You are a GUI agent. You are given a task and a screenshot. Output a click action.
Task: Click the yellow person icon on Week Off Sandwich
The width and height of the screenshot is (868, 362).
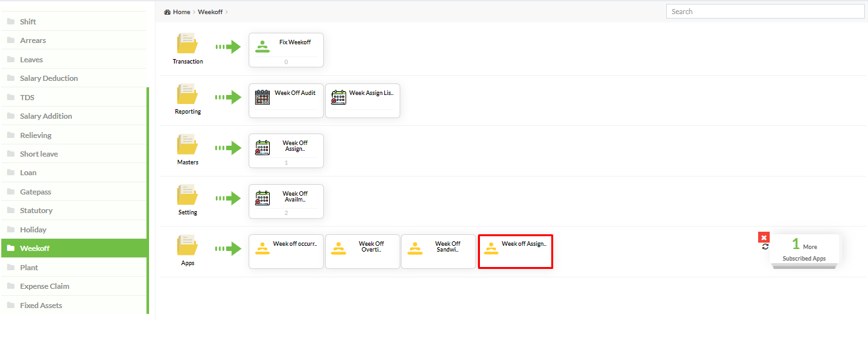click(415, 248)
